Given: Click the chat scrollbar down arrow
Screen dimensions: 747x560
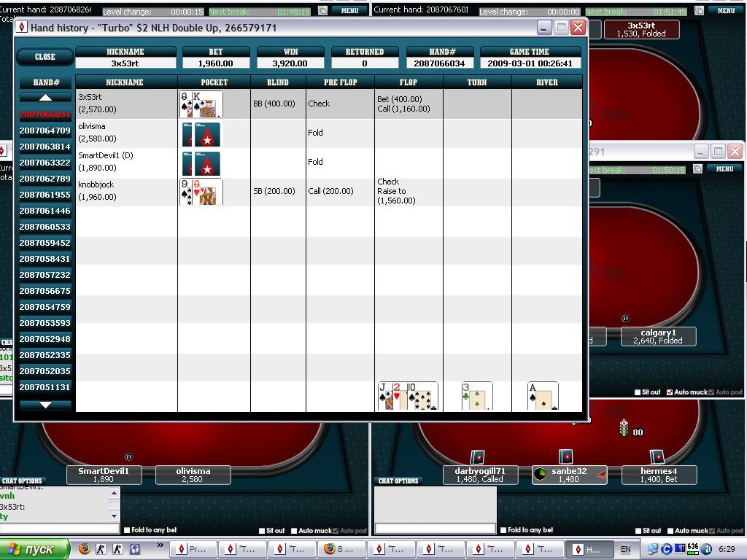Looking at the screenshot, I should pyautogui.click(x=114, y=516).
